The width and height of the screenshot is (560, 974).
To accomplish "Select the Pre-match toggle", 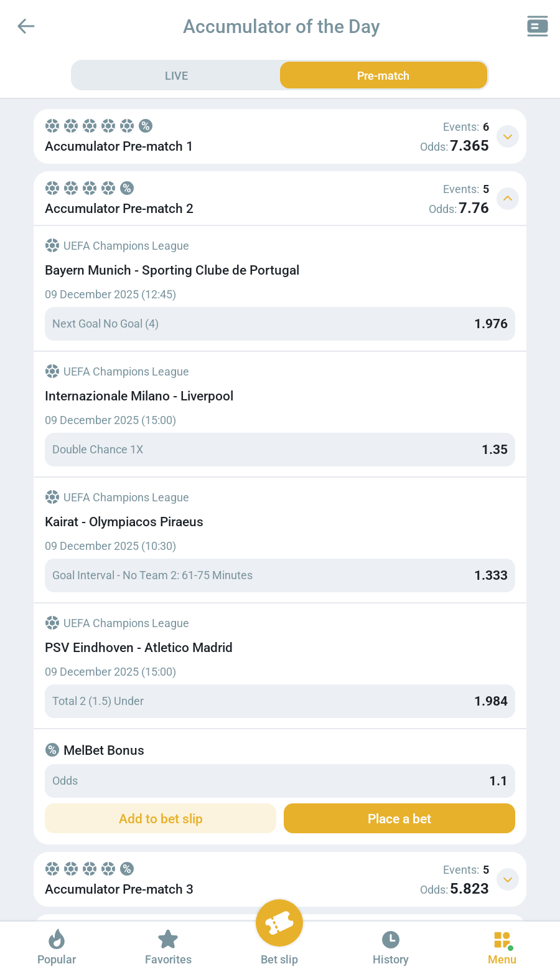I will (383, 76).
